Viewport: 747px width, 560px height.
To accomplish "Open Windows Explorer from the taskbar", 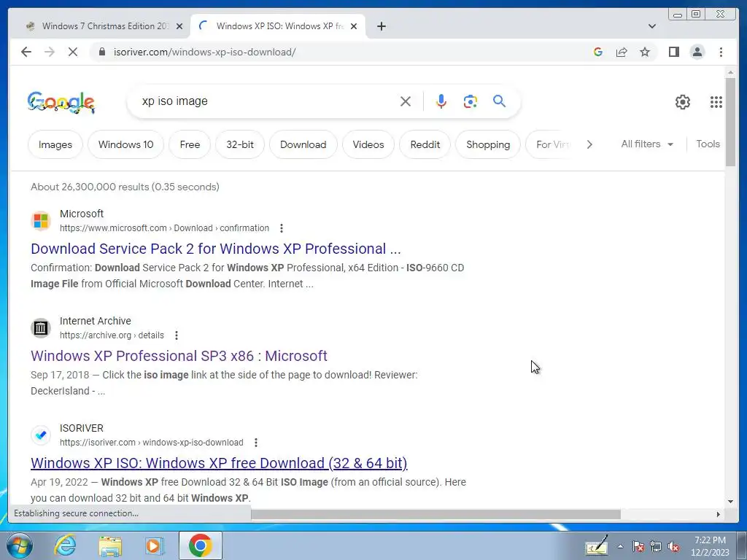I will pyautogui.click(x=110, y=545).
